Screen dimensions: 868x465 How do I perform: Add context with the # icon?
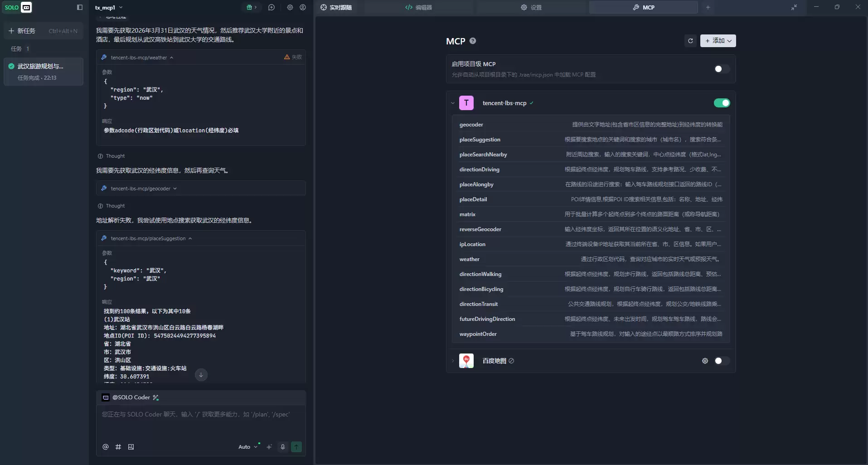pyautogui.click(x=118, y=447)
